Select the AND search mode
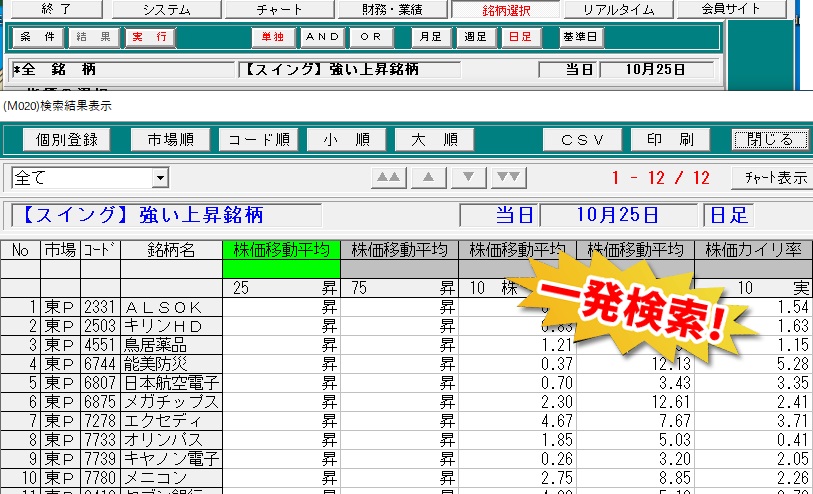This screenshot has height=494, width=813. (x=322, y=37)
